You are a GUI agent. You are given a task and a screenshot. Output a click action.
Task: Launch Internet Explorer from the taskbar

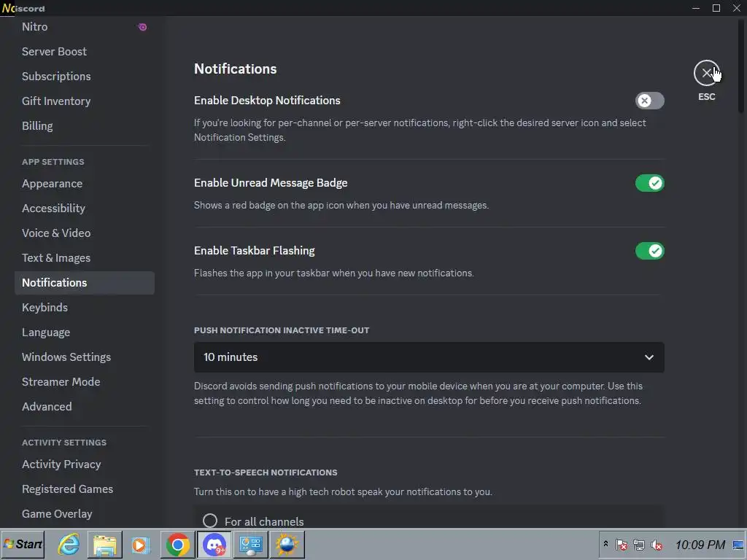69,544
